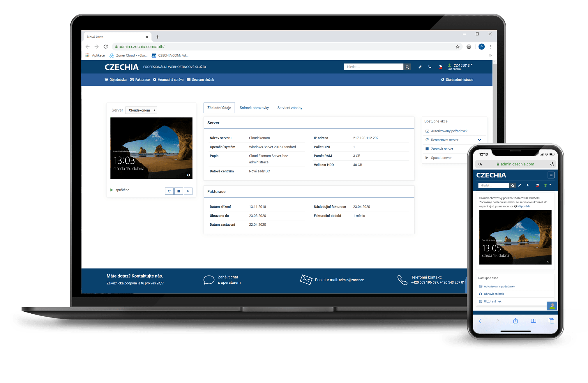This screenshot has height=383, width=588.
Task: Open chat operator avatar on phone
Action: coord(552,306)
